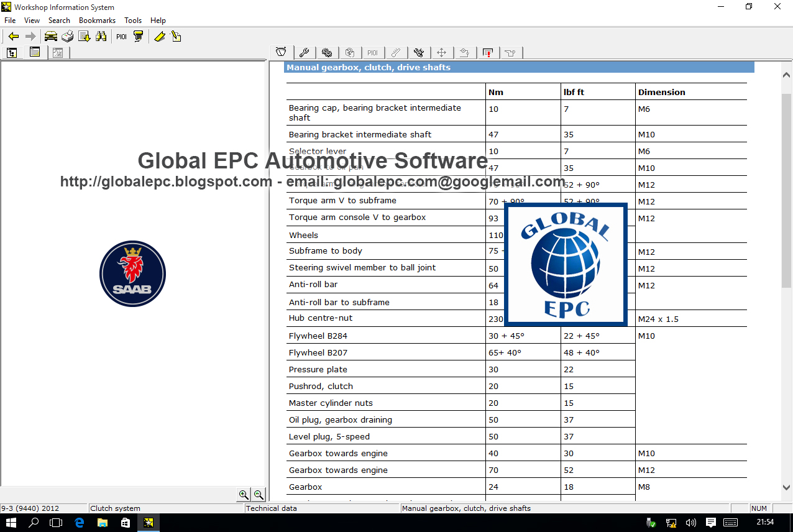Open the taskbar notification center icon
The image size is (793, 532).
[x=711, y=523]
